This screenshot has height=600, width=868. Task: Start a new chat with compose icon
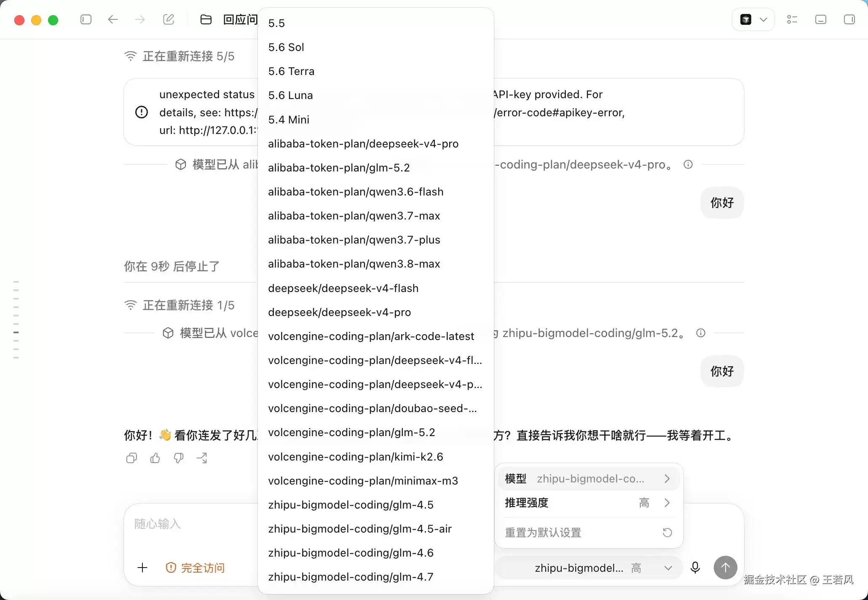pyautogui.click(x=169, y=19)
